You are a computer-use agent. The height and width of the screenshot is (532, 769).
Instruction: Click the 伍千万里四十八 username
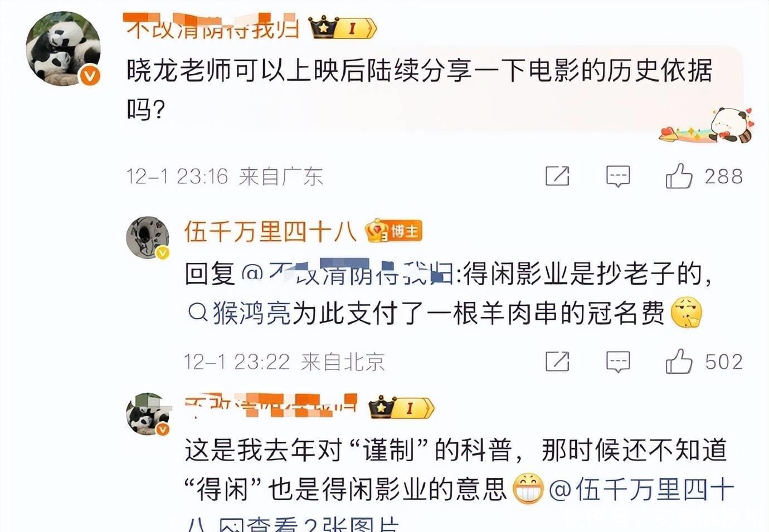pyautogui.click(x=270, y=231)
